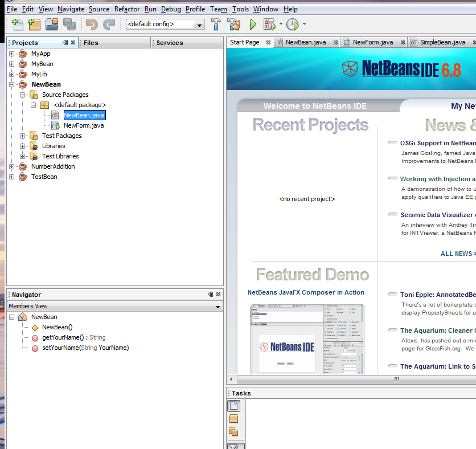Select NewForm.java in the Projects tree

[85, 125]
